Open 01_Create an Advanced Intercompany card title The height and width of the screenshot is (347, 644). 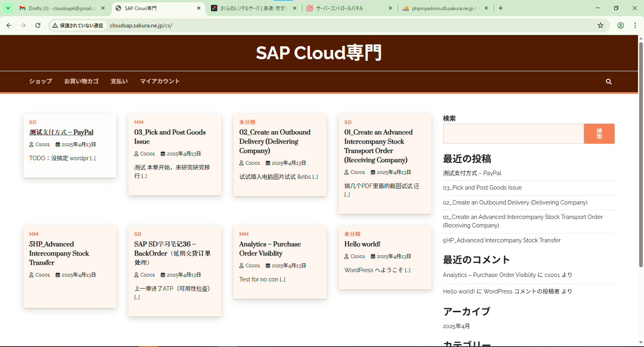378,146
